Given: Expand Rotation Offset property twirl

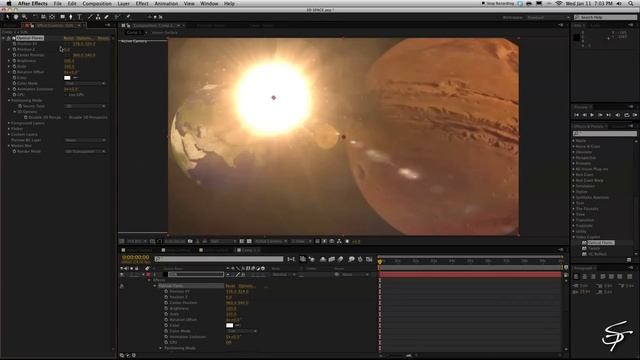Looking at the screenshot, I should [9, 72].
